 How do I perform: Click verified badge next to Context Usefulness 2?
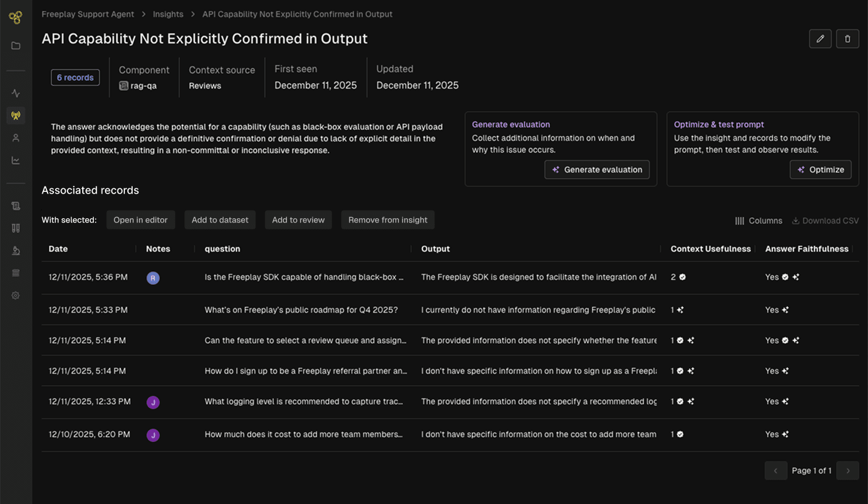[x=683, y=277]
